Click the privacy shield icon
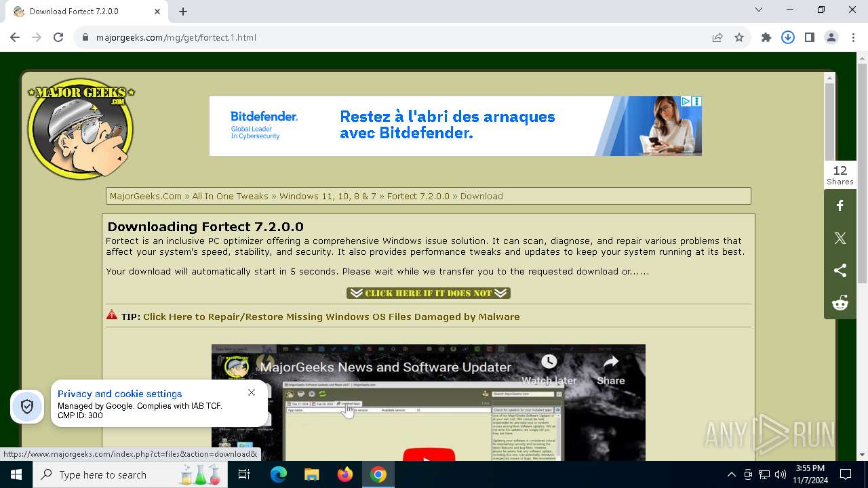 click(x=27, y=407)
